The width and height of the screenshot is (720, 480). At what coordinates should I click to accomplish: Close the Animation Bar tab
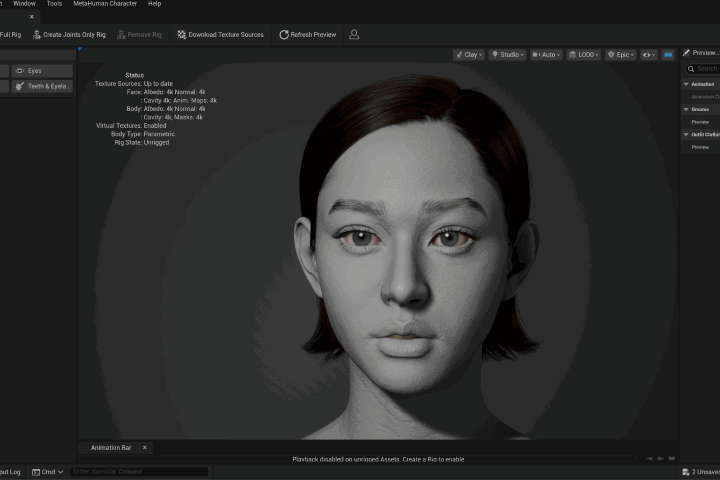[145, 447]
